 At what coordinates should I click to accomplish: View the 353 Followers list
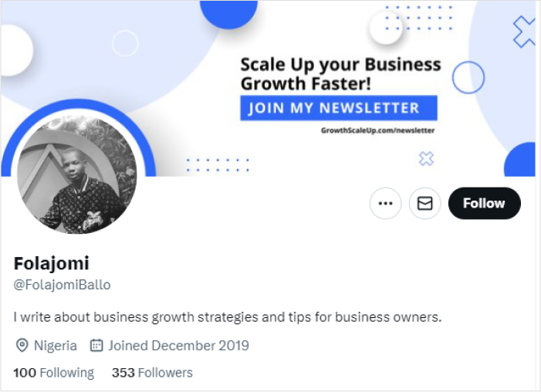point(152,373)
